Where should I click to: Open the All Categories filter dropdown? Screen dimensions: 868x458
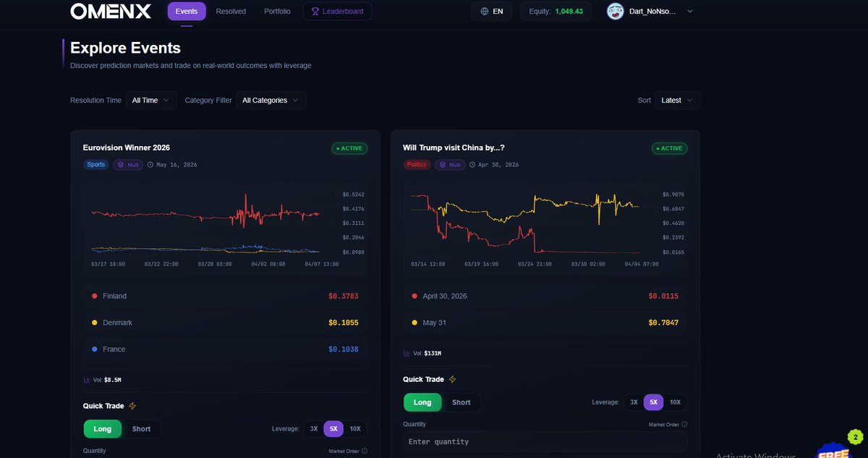click(271, 101)
